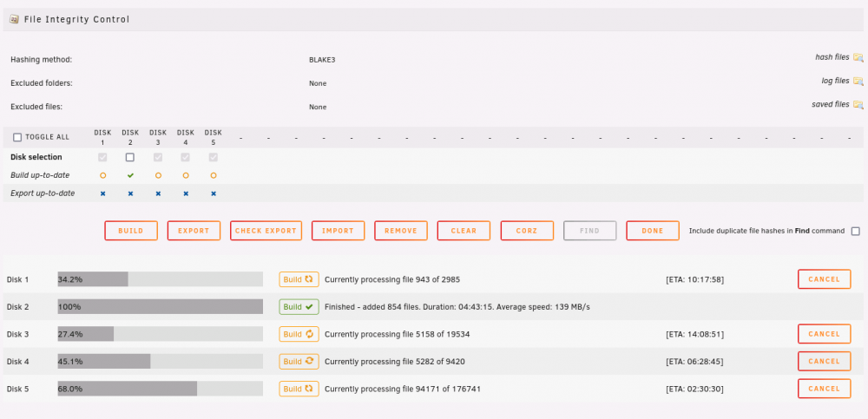Click the BLAKE3 hashing method value
Screen dimensions: 868x419
322,60
